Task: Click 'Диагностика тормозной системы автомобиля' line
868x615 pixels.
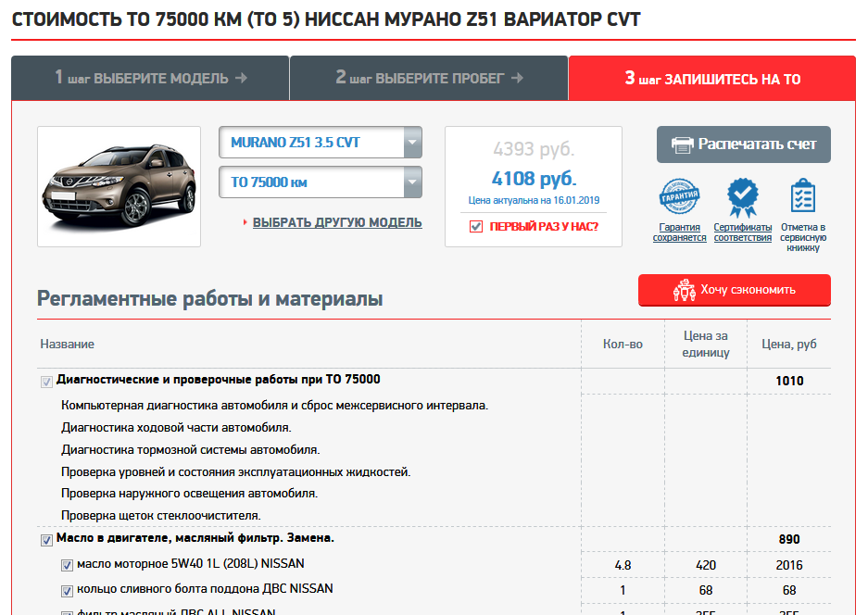Action: click(191, 450)
